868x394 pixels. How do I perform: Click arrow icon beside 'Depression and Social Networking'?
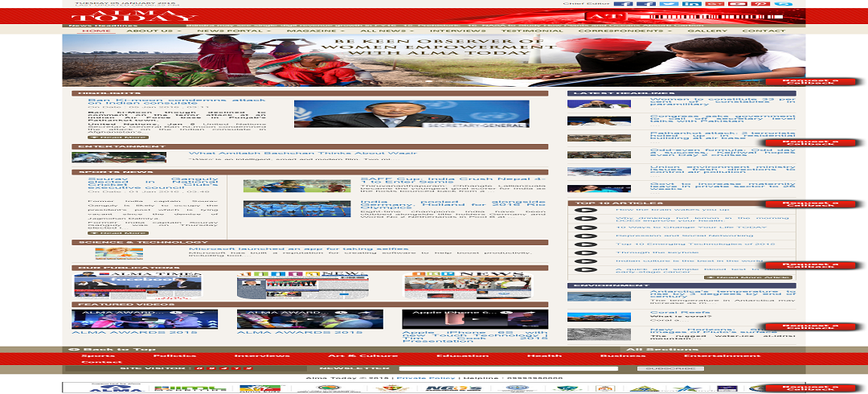click(x=586, y=236)
